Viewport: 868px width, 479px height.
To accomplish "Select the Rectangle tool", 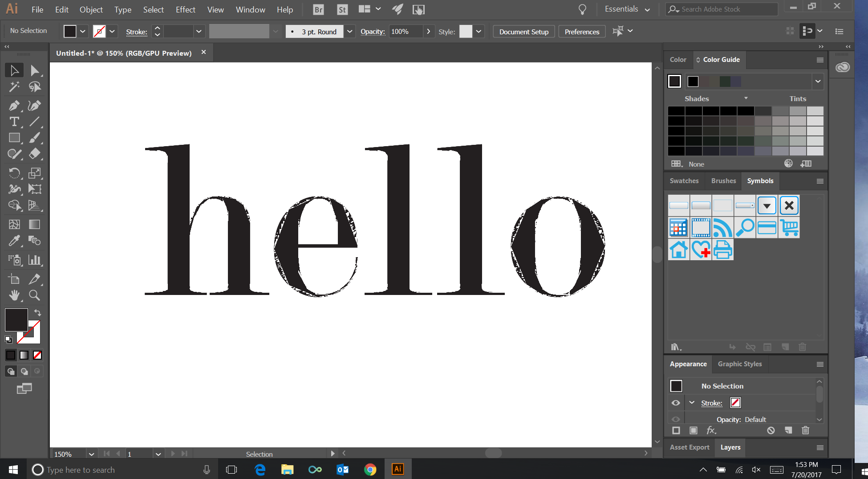I will click(14, 138).
